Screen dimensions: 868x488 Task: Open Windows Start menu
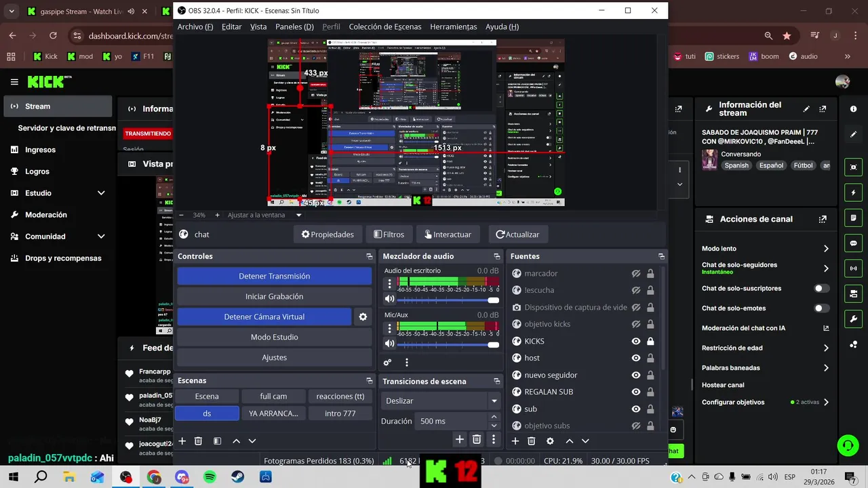tap(13, 477)
